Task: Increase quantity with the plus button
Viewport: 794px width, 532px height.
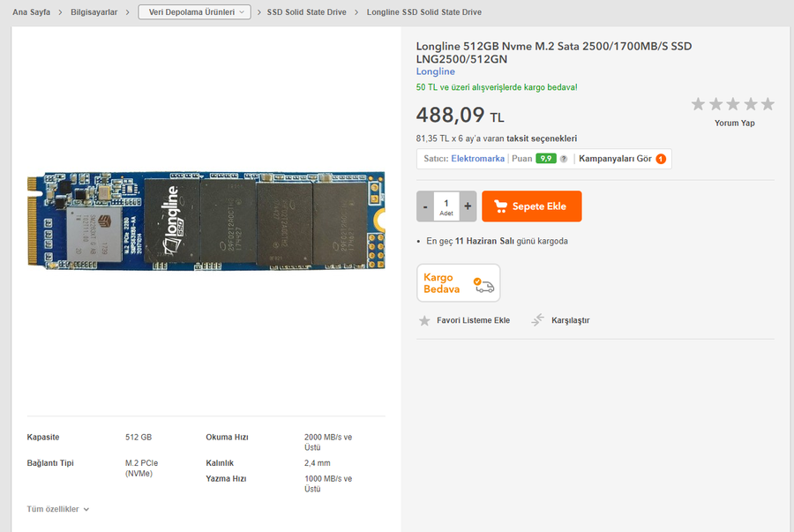Action: pyautogui.click(x=468, y=206)
